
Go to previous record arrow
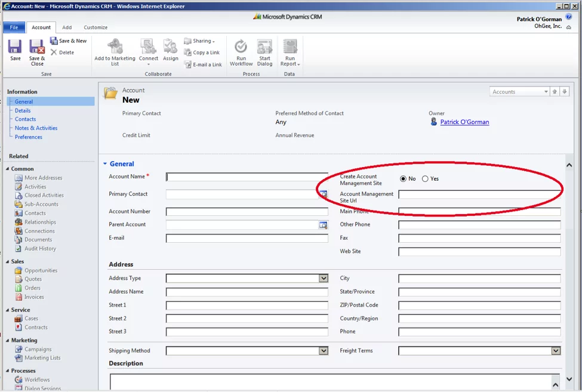pos(555,92)
